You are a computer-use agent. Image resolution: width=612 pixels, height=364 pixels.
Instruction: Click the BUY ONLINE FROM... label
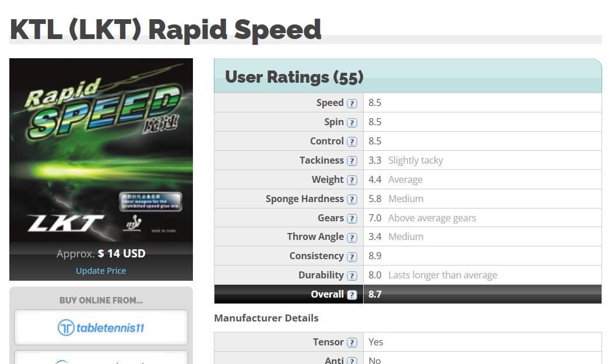101,301
